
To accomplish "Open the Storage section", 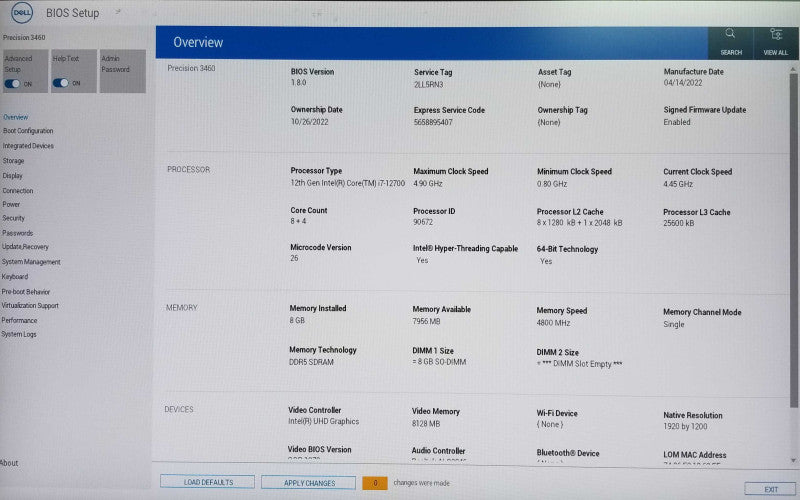I will 13,161.
